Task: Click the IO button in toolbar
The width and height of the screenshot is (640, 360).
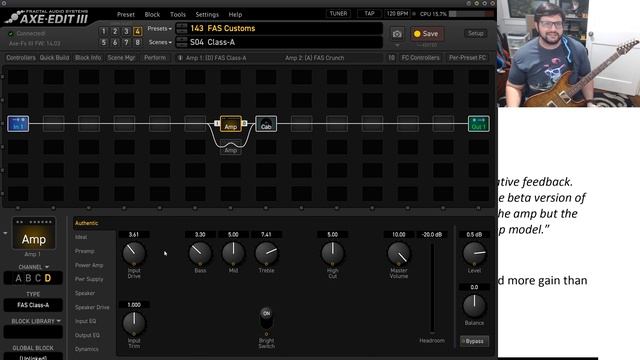Action: [x=391, y=58]
